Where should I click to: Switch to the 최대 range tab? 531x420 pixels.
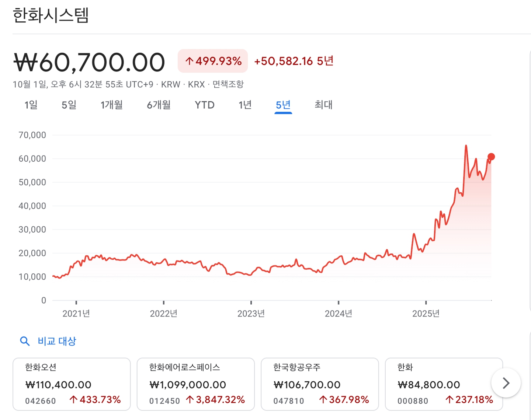coord(323,105)
